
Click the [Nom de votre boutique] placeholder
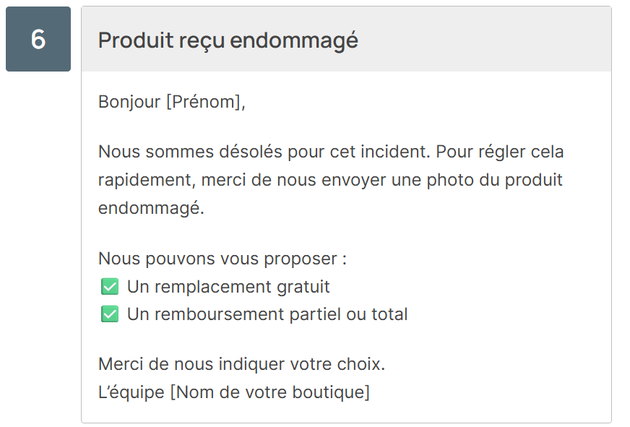click(x=269, y=391)
